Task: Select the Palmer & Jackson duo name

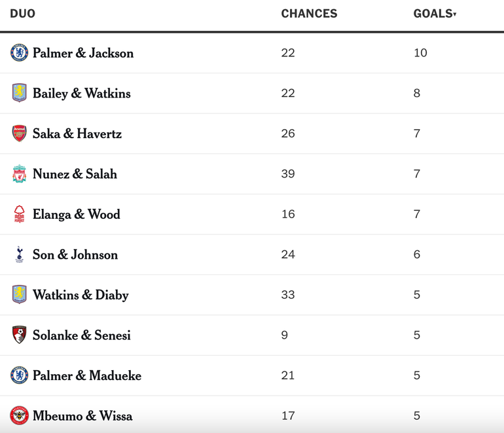Action: pyautogui.click(x=83, y=53)
